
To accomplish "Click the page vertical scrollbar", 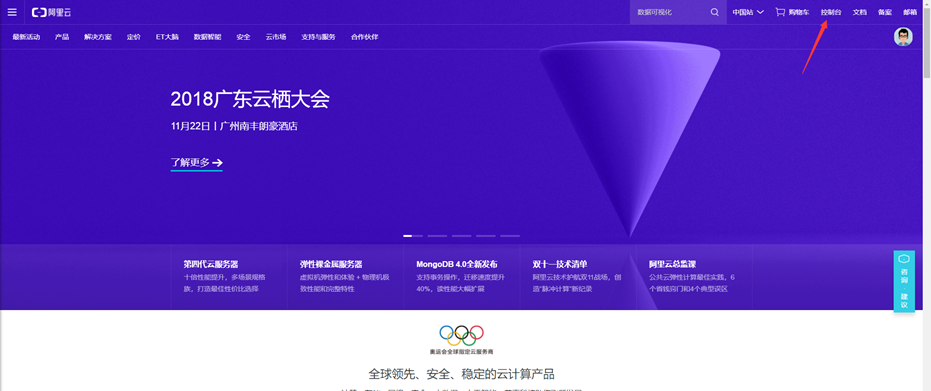I will pos(926,196).
